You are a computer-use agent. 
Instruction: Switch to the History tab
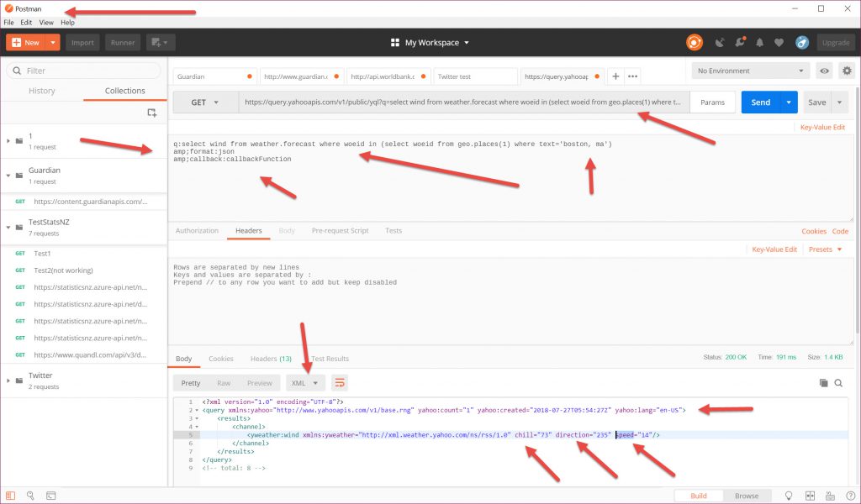pos(42,91)
